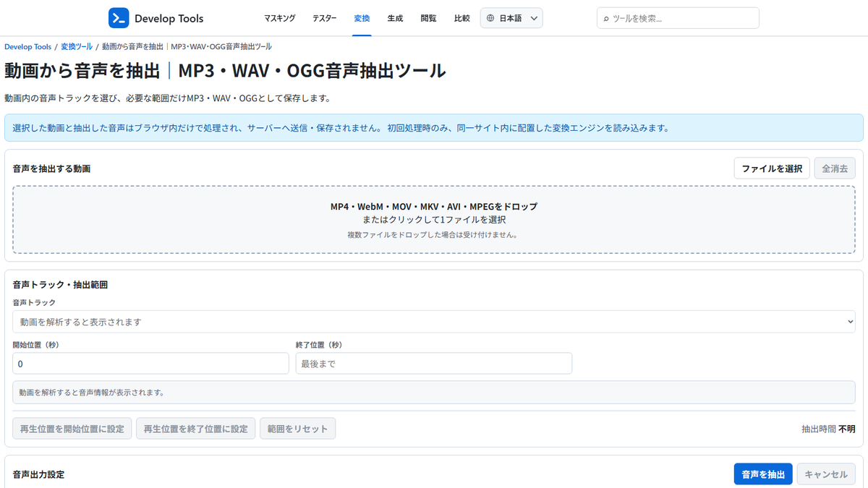Click the キャンセル button
Image resolution: width=868 pixels, height=488 pixels.
click(x=826, y=474)
